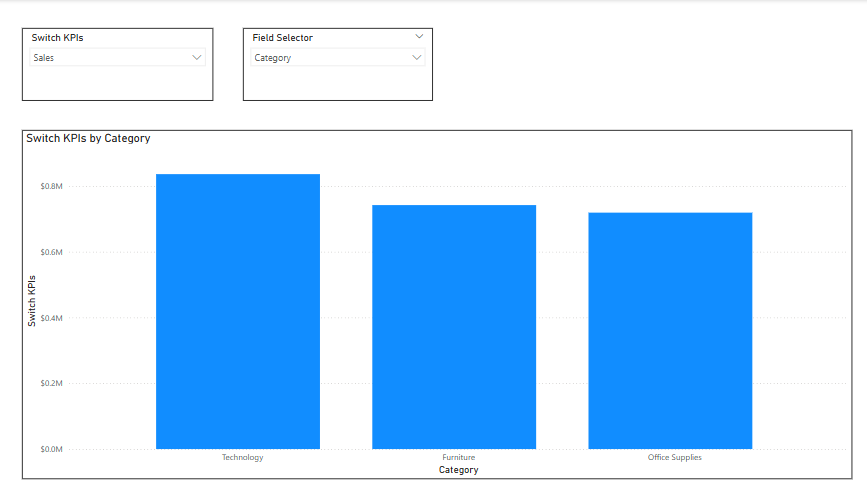Click the $0.2M y-axis value
This screenshot has width=867, height=485.
coord(51,383)
